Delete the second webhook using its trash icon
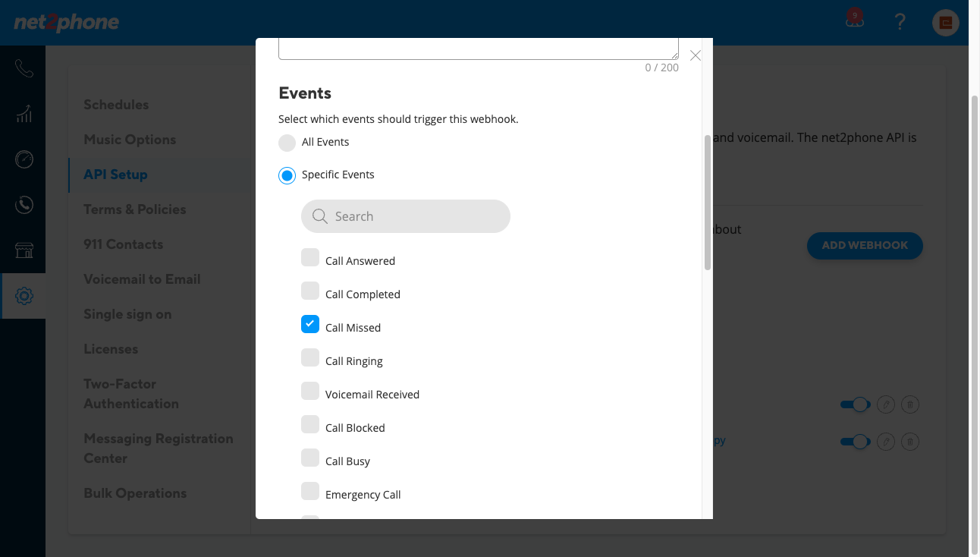980x557 pixels. [x=910, y=441]
